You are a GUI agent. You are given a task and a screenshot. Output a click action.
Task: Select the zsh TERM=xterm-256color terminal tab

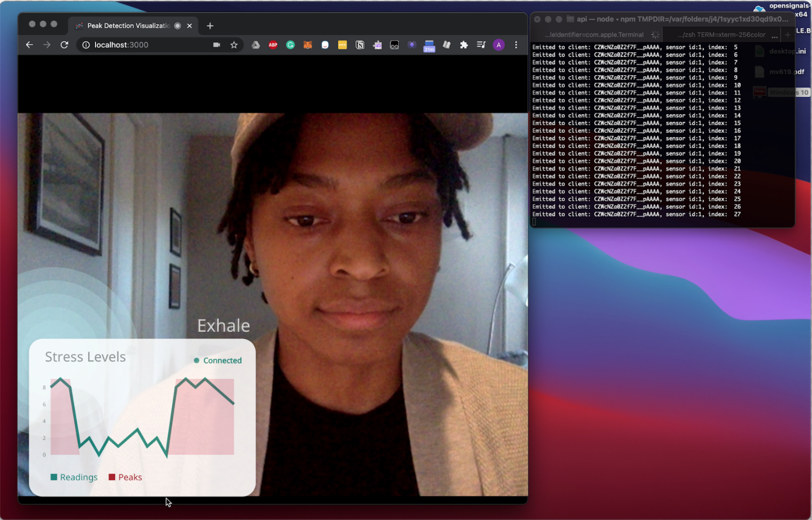(x=721, y=35)
